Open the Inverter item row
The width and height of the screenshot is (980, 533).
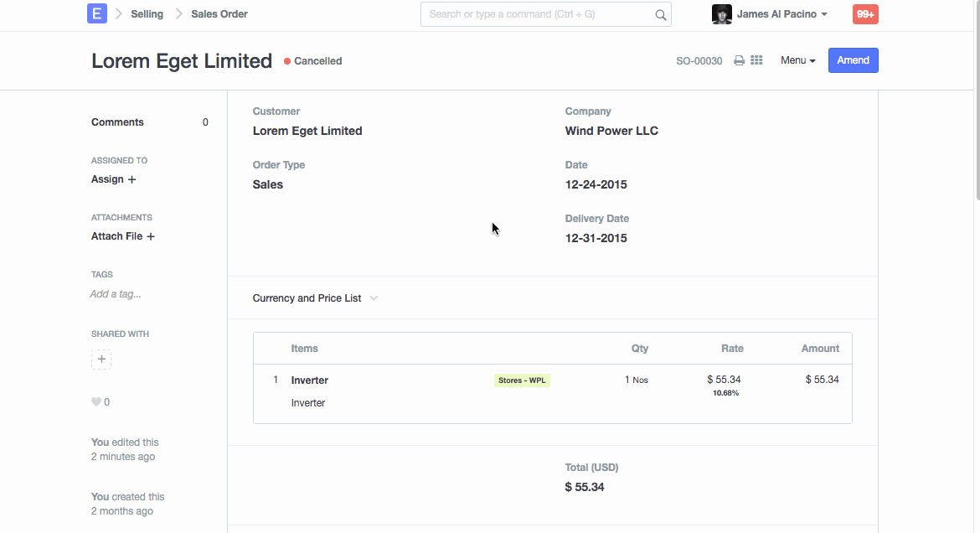tap(309, 380)
